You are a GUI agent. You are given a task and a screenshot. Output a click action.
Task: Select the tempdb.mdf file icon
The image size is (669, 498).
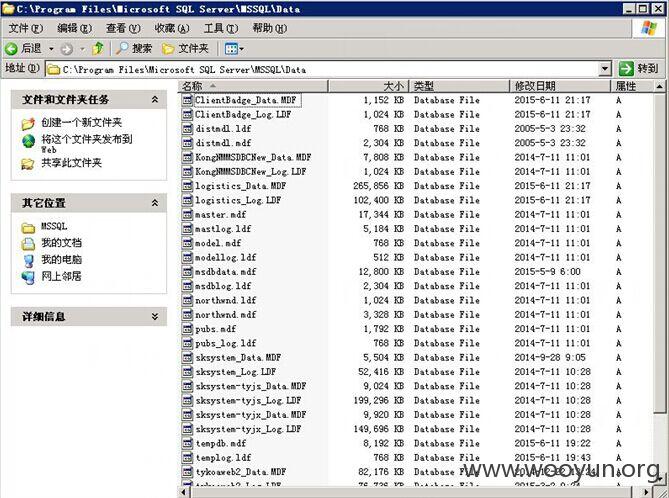click(187, 443)
